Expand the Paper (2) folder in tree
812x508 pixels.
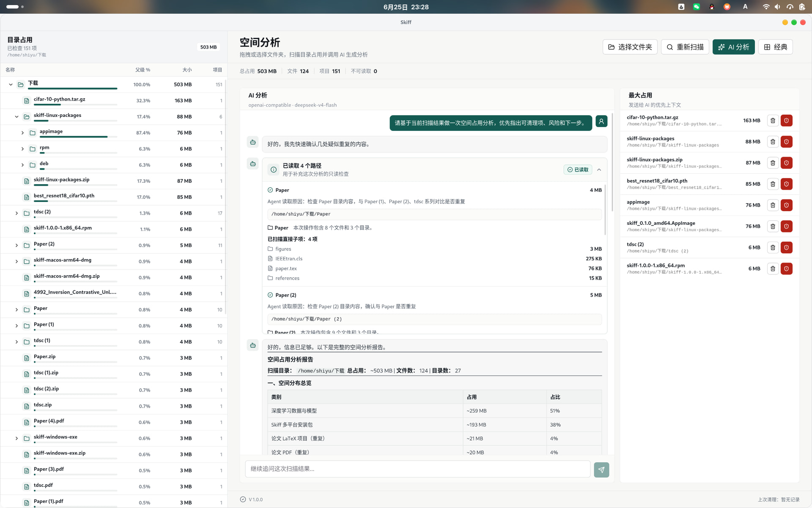16,246
